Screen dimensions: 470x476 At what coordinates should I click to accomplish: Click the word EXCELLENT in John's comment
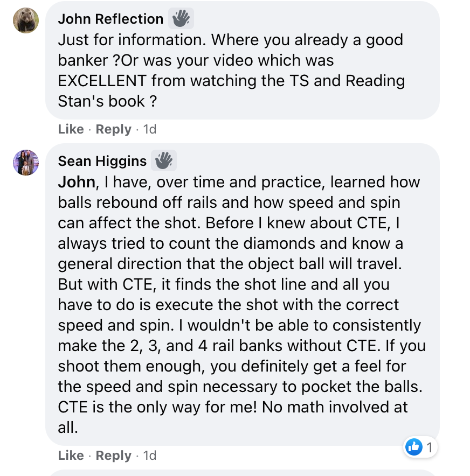click(102, 81)
